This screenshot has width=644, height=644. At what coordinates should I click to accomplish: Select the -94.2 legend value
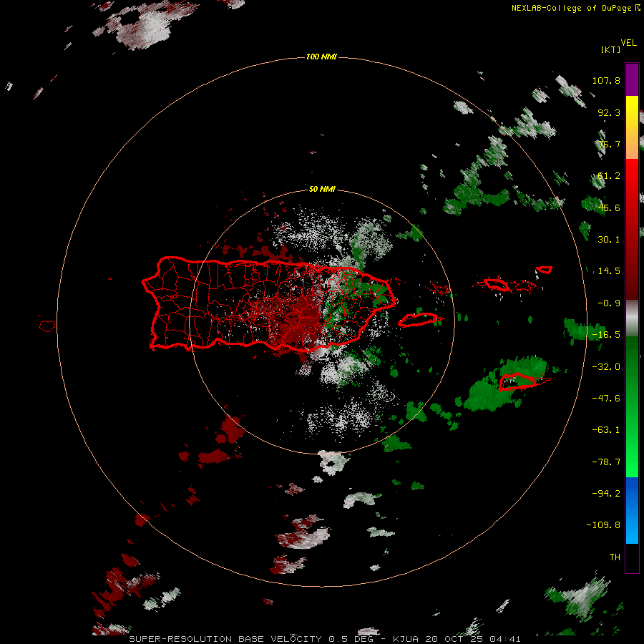pyautogui.click(x=606, y=494)
